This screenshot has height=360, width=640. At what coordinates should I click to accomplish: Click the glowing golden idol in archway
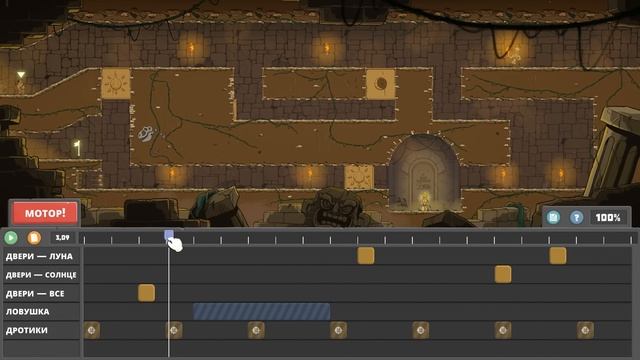[x=424, y=200]
